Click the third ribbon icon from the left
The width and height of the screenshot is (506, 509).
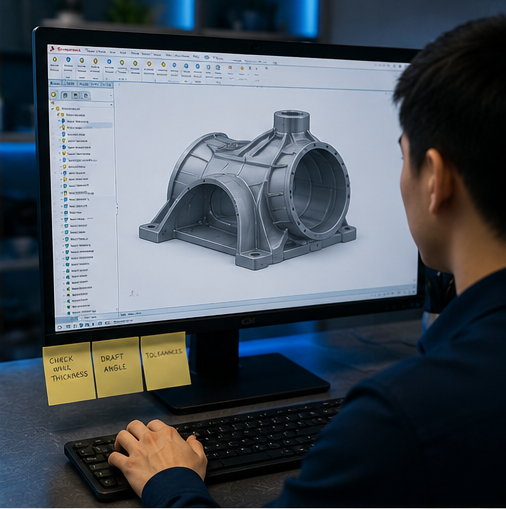pyautogui.click(x=82, y=60)
